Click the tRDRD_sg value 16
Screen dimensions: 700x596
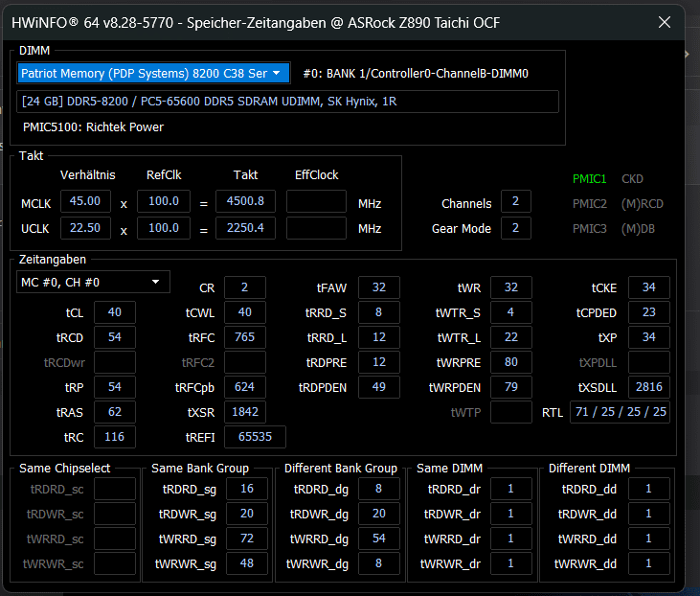(247, 489)
